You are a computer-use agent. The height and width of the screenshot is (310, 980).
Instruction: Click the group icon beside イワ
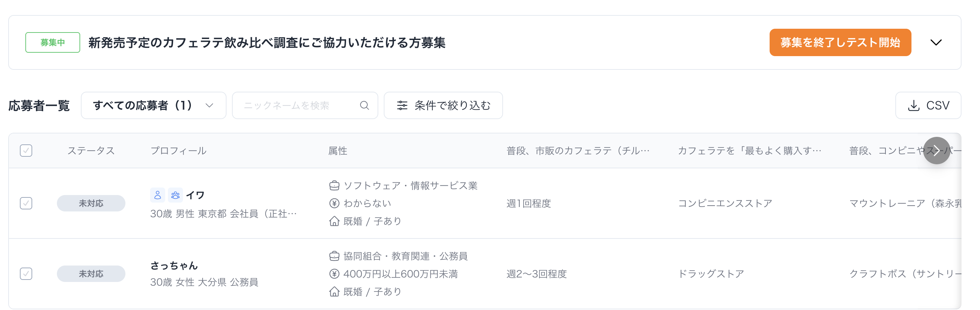coord(175,195)
